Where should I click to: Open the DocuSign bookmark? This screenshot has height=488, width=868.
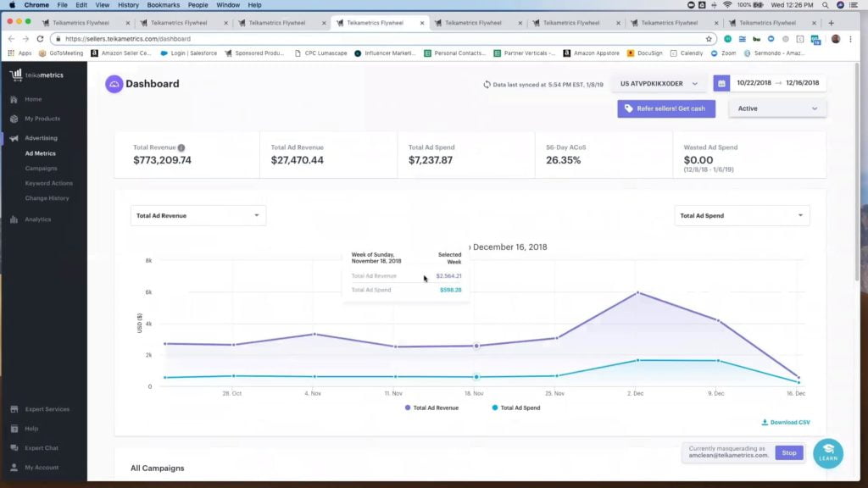pyautogui.click(x=645, y=53)
